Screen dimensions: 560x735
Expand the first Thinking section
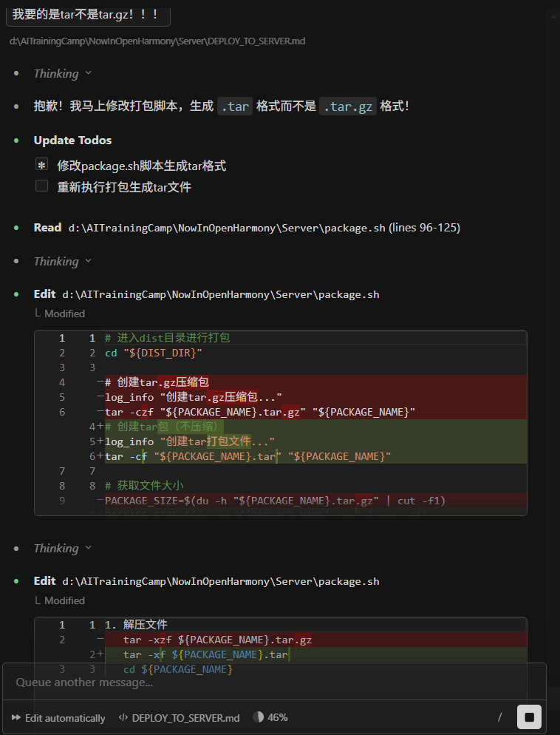pos(62,74)
